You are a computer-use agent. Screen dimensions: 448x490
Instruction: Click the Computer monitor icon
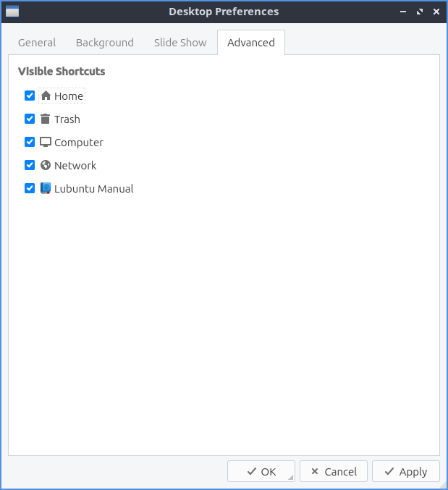(46, 143)
